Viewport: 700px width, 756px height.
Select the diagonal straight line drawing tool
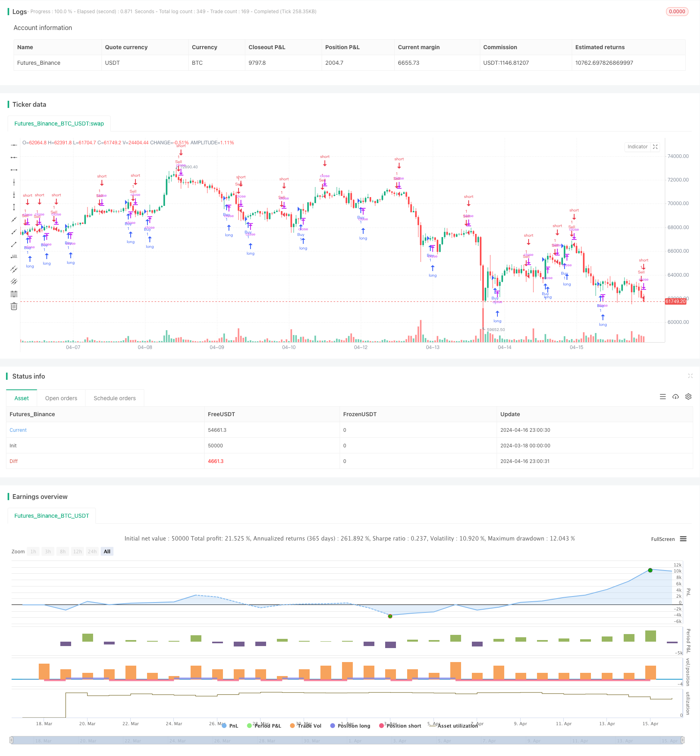[x=14, y=219]
